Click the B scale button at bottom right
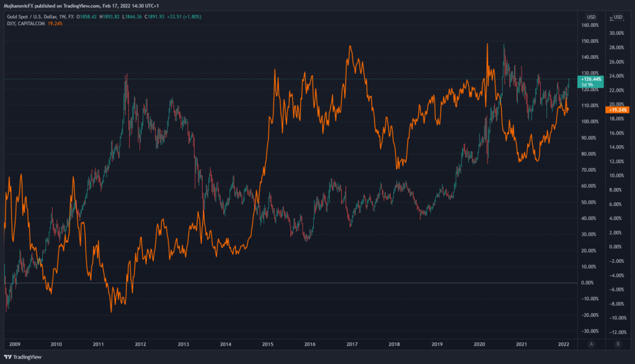 (x=617, y=344)
